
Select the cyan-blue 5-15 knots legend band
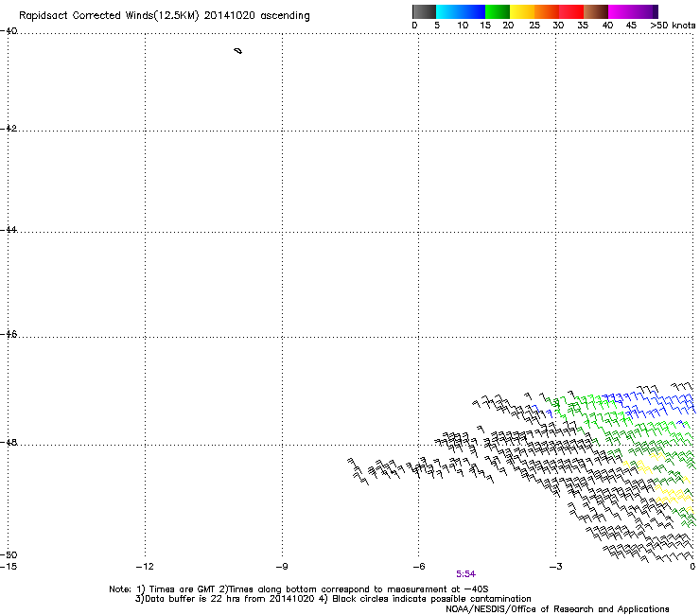click(461, 11)
